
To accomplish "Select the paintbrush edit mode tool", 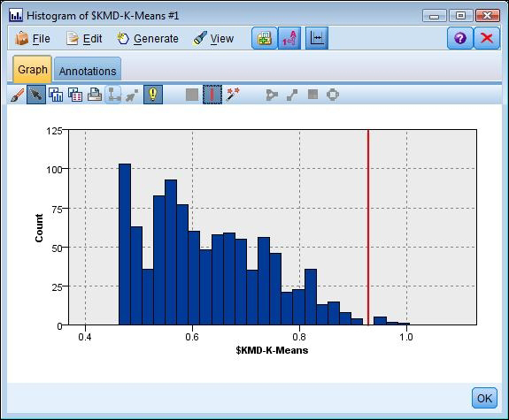I will click(x=17, y=95).
